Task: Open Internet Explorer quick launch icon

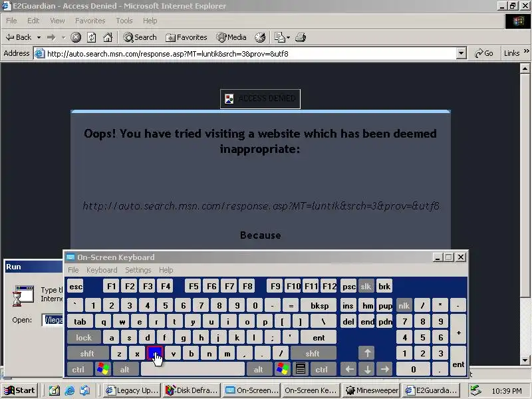Action: click(70, 390)
